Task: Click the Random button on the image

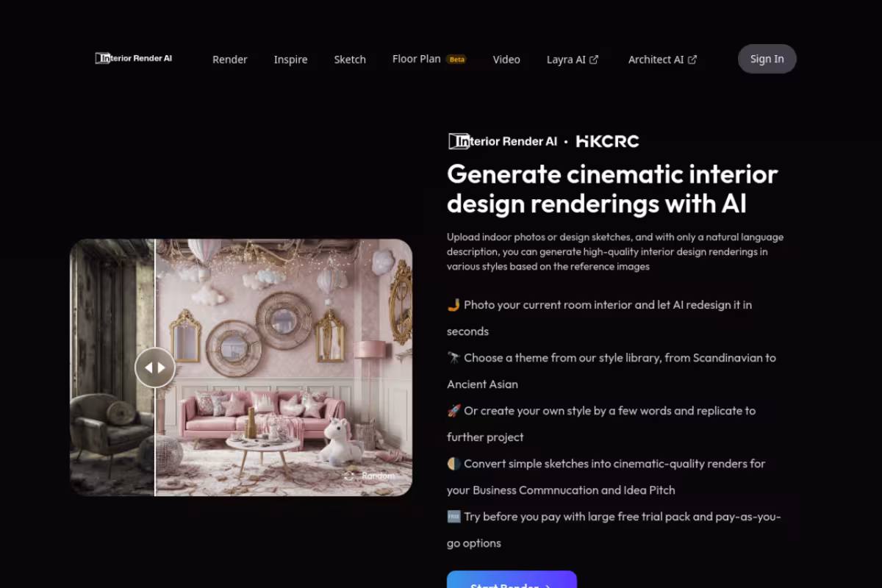Action: click(370, 476)
